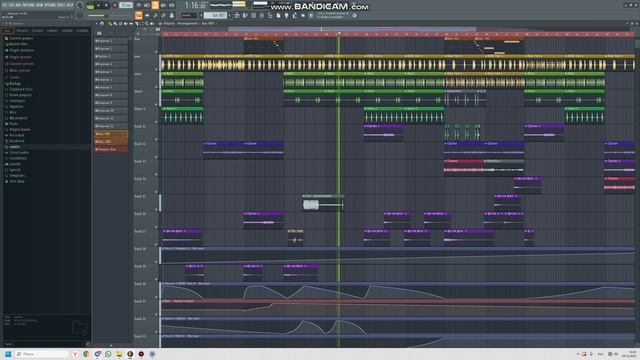This screenshot has width=640, height=360.
Task: Select the Paint brush tool in playlist toolbar
Action: click(x=115, y=24)
